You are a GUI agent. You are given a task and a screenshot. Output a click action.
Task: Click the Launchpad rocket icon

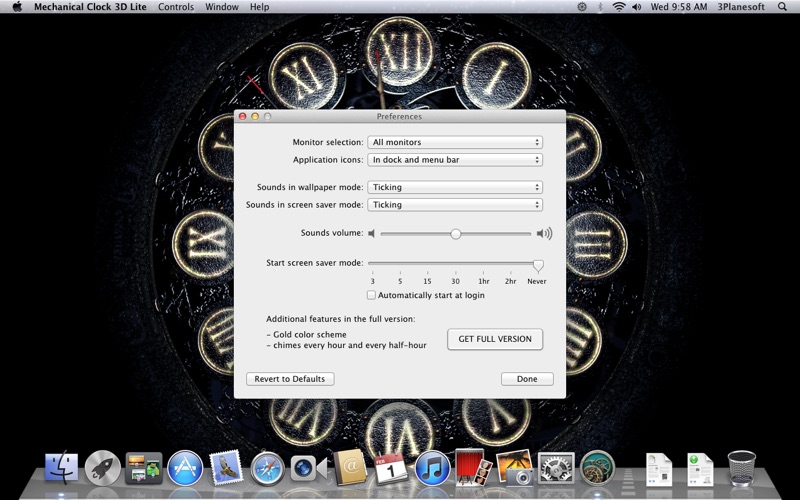click(x=103, y=467)
